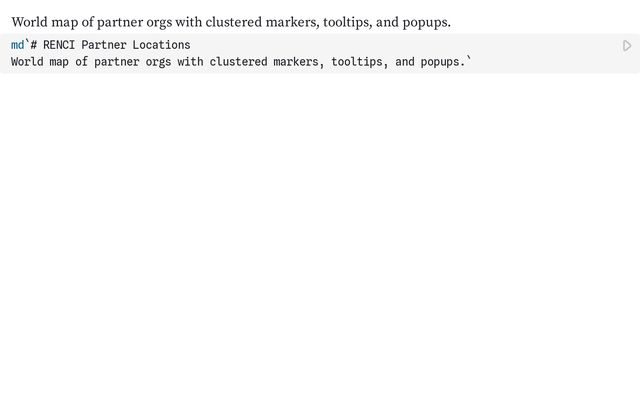640x400 pixels.
Task: Click 'partner orgs' in the rendered paragraph
Action: click(x=134, y=23)
